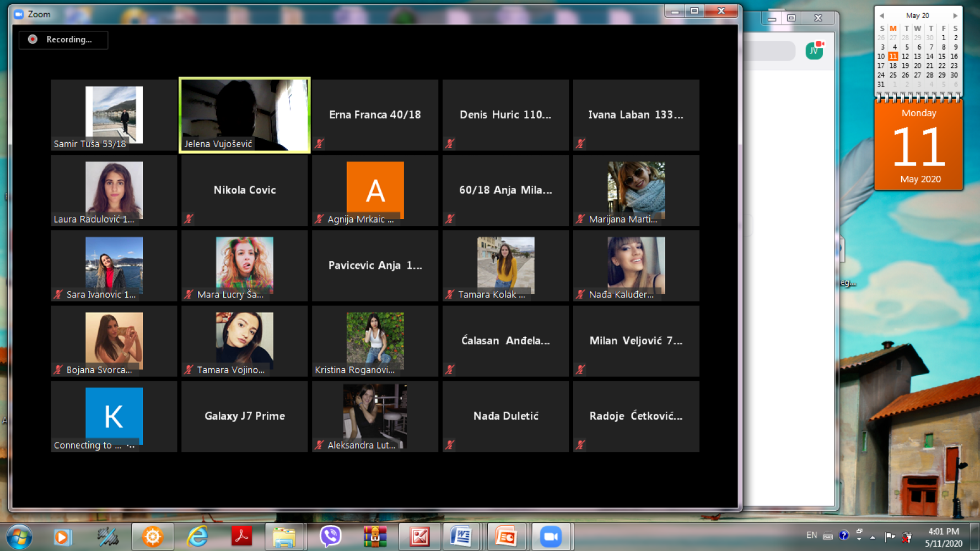Image resolution: width=980 pixels, height=551 pixels.
Task: Show hidden system tray icons
Action: coord(873,537)
